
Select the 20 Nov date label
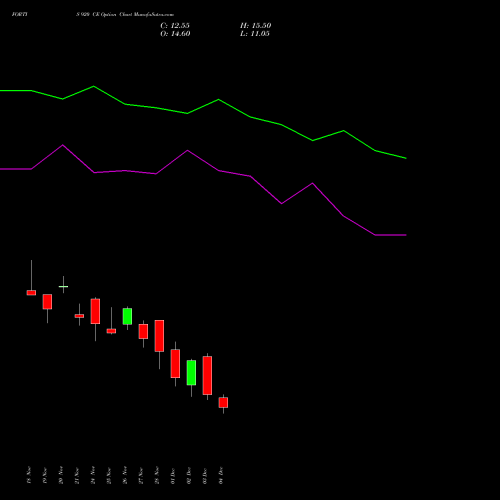tap(61, 475)
